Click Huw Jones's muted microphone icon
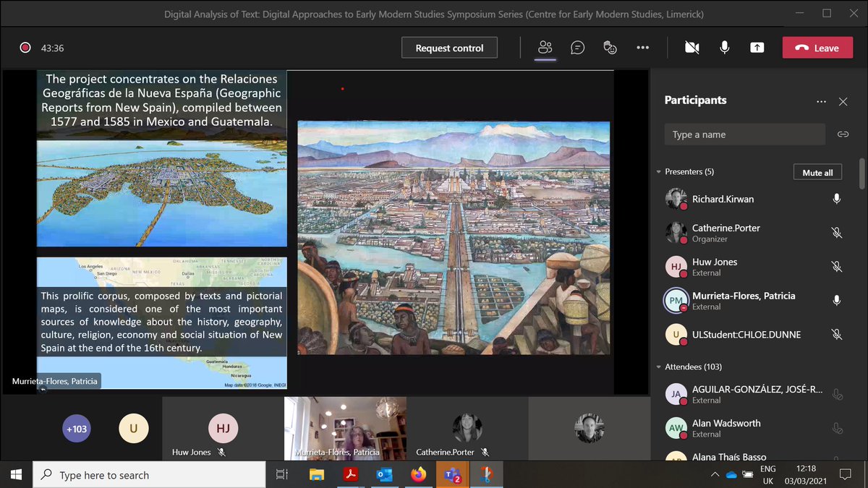The width and height of the screenshot is (868, 488). click(836, 267)
